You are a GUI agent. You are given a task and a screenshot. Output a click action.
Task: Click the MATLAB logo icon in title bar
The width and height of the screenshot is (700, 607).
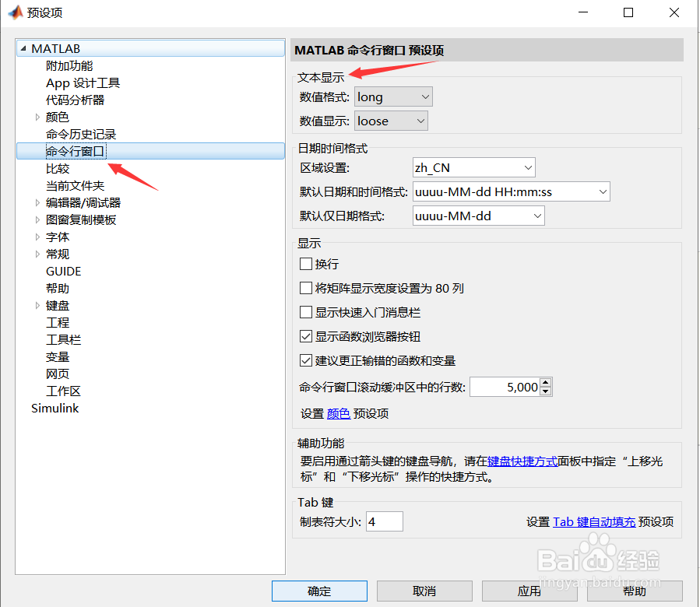point(16,12)
